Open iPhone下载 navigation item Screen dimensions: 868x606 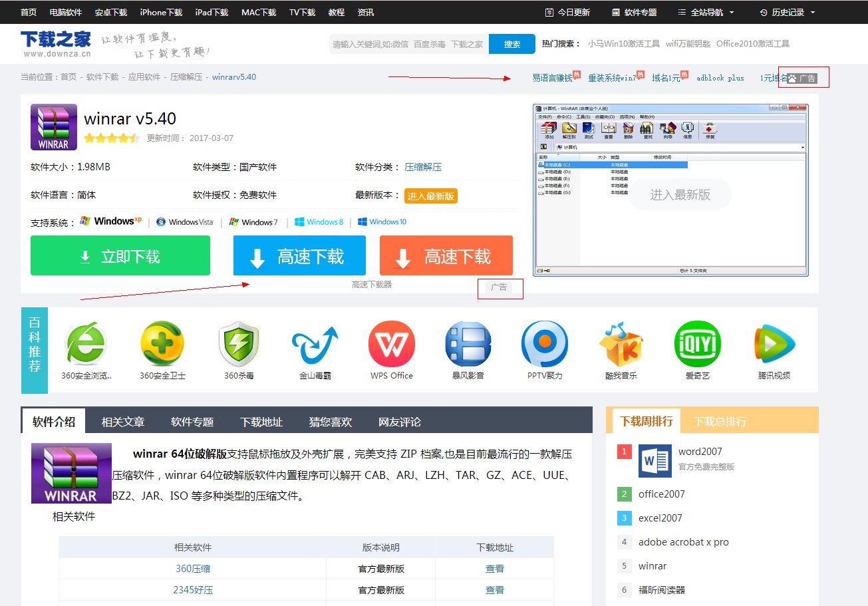click(161, 12)
